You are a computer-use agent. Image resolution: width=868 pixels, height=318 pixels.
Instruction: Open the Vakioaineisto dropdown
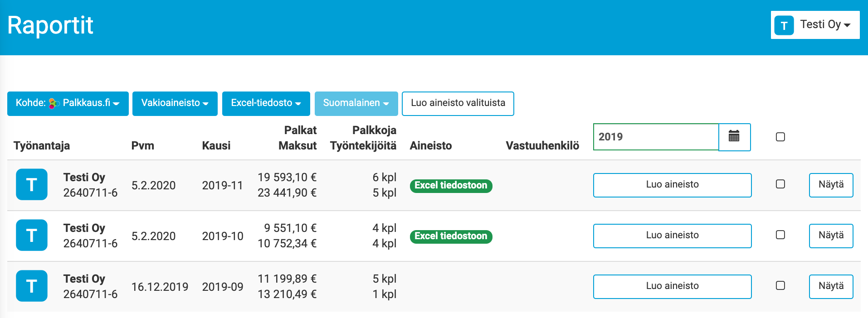(x=175, y=103)
